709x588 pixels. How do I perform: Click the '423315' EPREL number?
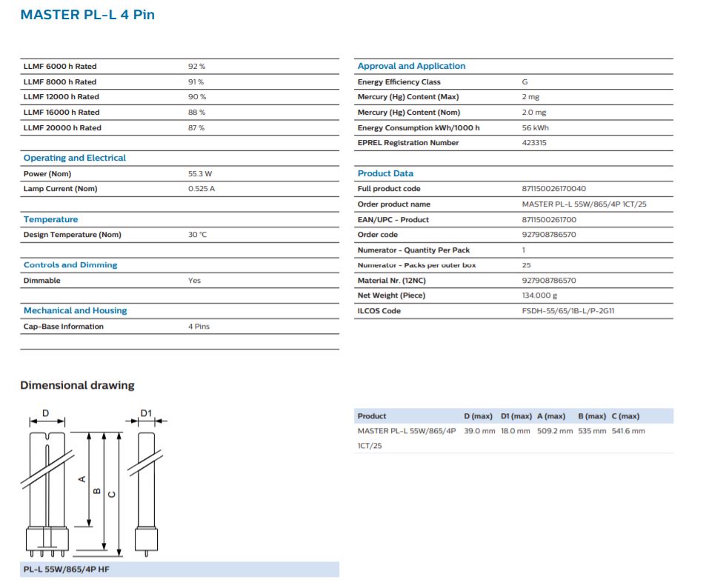tap(534, 142)
